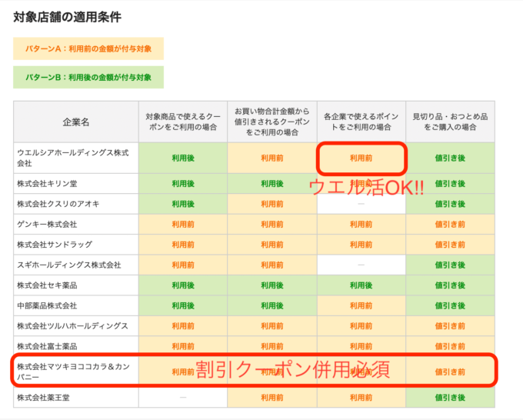Click 利用前 in 薬王堂 row, お買い物合計金額 column
Screen dimensions: 523x420
[x=272, y=398]
